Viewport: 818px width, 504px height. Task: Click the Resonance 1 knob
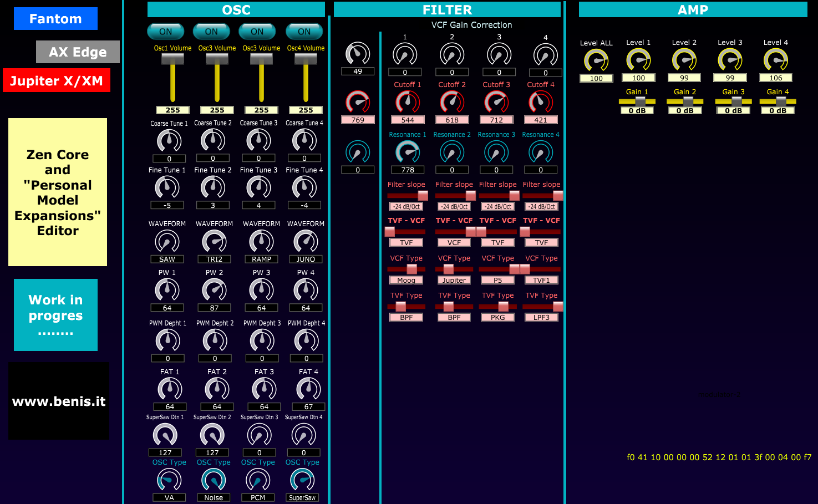408,152
